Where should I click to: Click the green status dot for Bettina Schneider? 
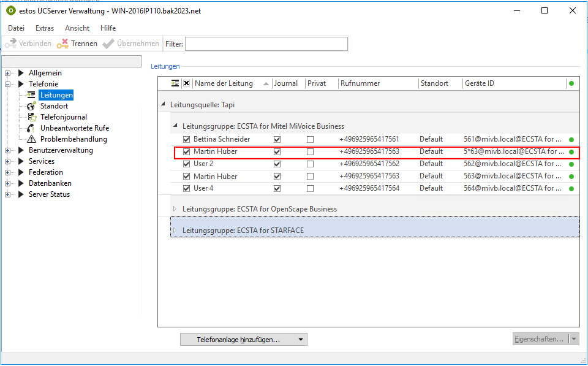tap(571, 140)
